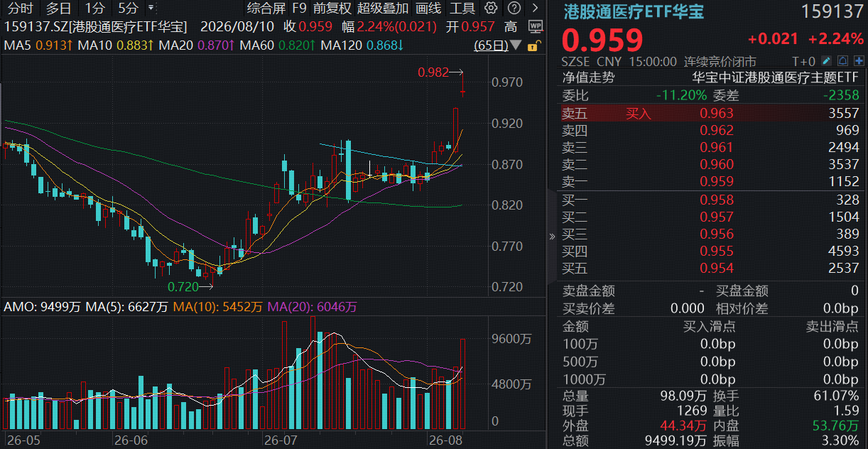Select the 卖四 price 0.962

(717, 130)
